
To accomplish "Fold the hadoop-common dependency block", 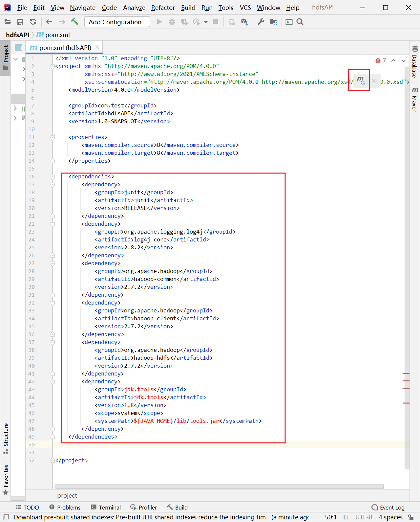I will pyautogui.click(x=52, y=264).
